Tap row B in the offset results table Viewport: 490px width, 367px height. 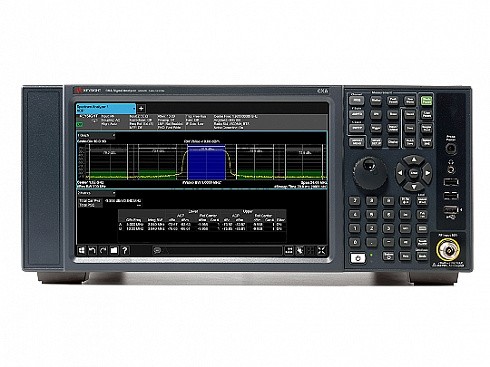202,229
